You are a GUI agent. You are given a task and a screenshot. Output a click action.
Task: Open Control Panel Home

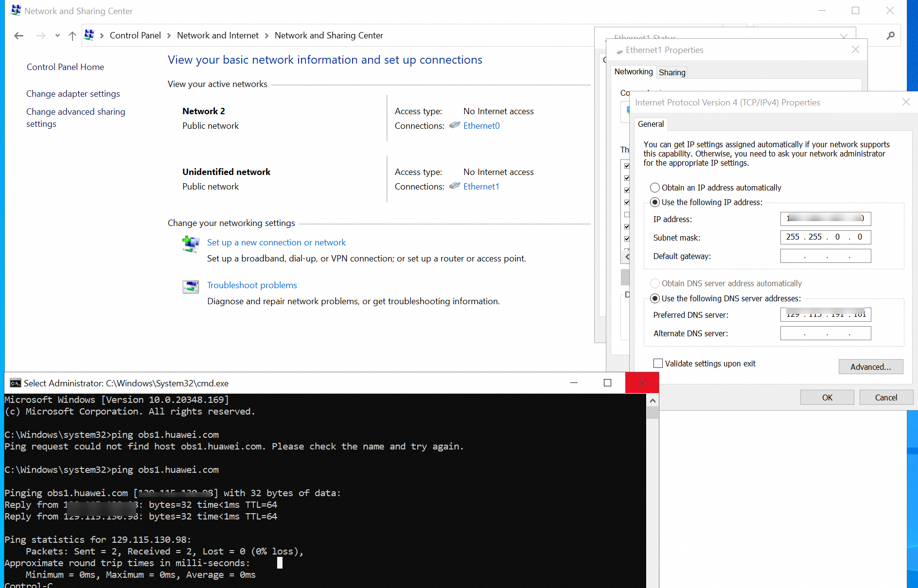(x=65, y=67)
